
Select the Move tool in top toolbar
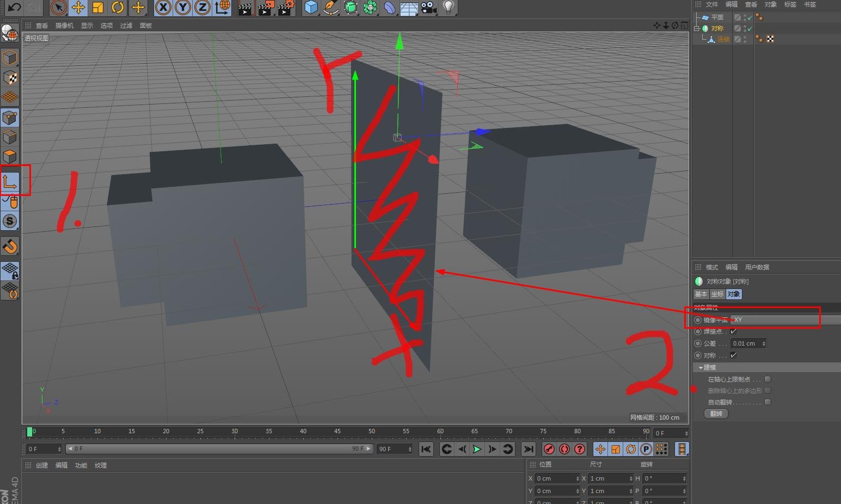pyautogui.click(x=78, y=8)
